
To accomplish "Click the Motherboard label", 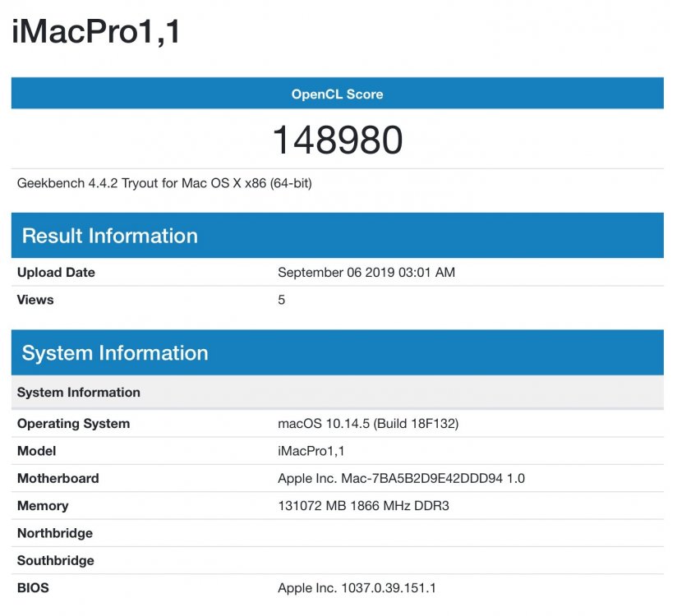I will 58,478.
